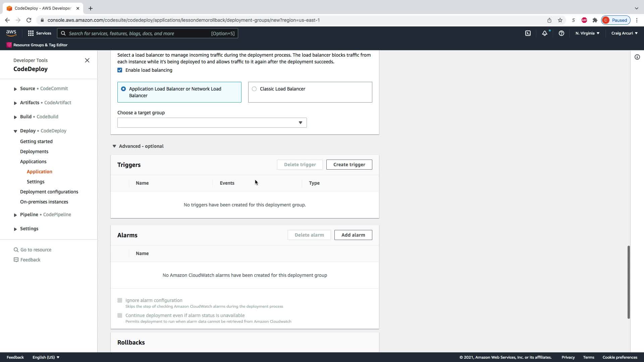644x362 pixels.
Task: Collapse the Advanced - optional section
Action: point(114,146)
